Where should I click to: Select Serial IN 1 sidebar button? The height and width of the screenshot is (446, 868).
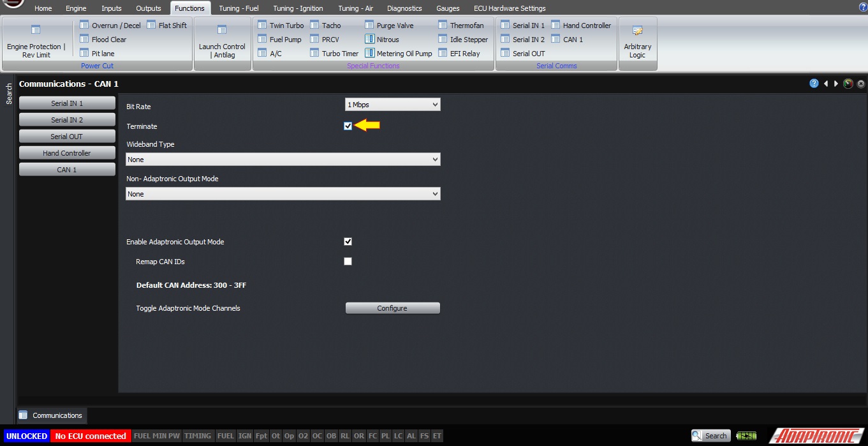(67, 103)
